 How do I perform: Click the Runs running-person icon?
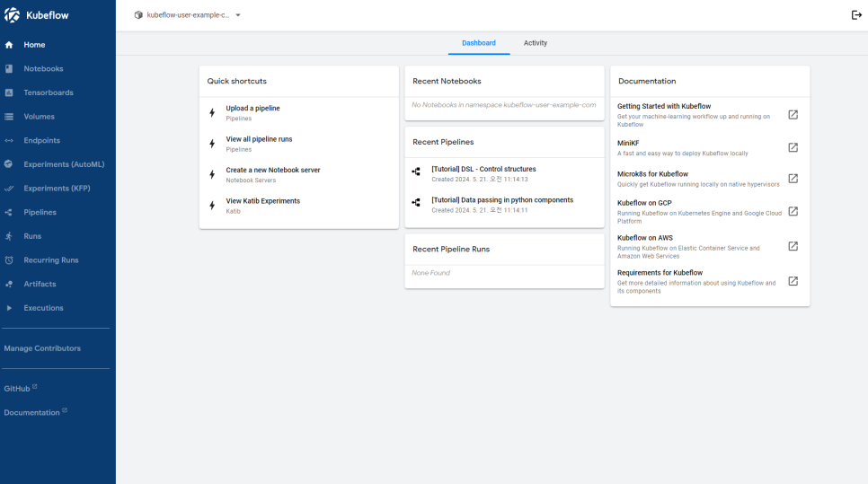[9, 236]
